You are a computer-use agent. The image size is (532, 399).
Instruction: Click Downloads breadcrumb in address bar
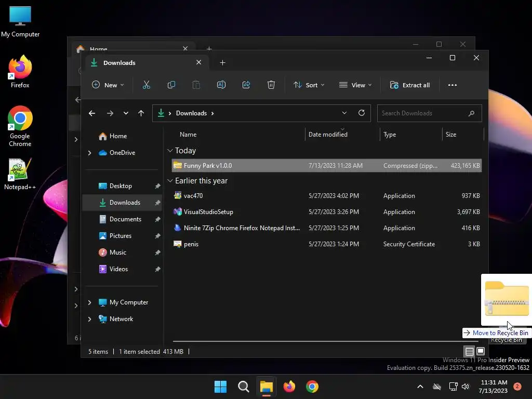pyautogui.click(x=191, y=113)
